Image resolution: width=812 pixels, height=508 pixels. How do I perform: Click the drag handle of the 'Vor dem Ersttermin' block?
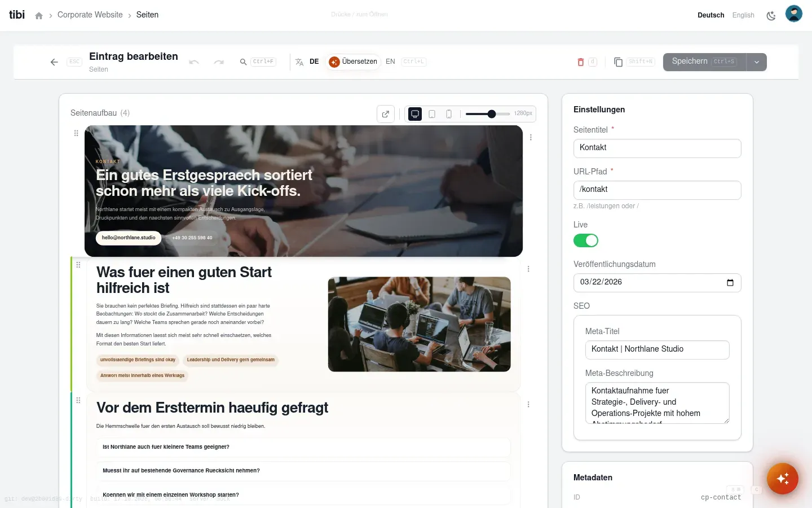coord(78,400)
